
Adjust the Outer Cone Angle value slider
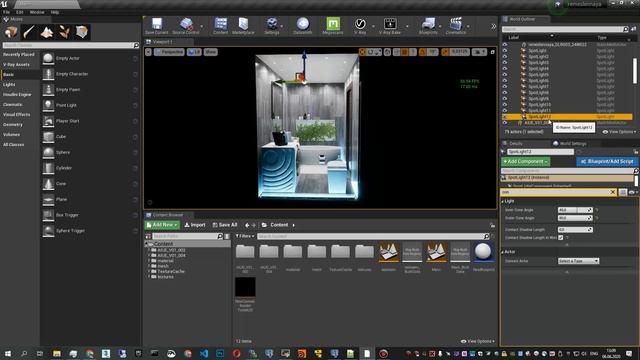pyautogui.click(x=575, y=218)
